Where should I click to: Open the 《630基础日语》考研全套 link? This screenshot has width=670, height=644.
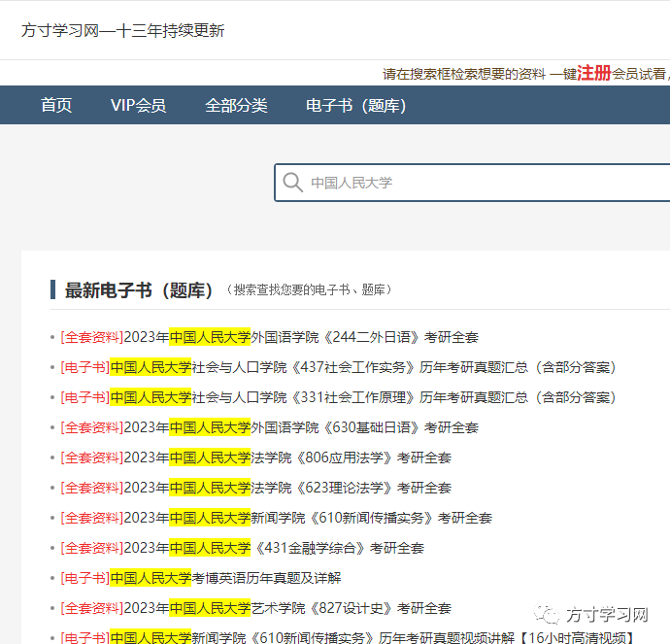point(269,427)
